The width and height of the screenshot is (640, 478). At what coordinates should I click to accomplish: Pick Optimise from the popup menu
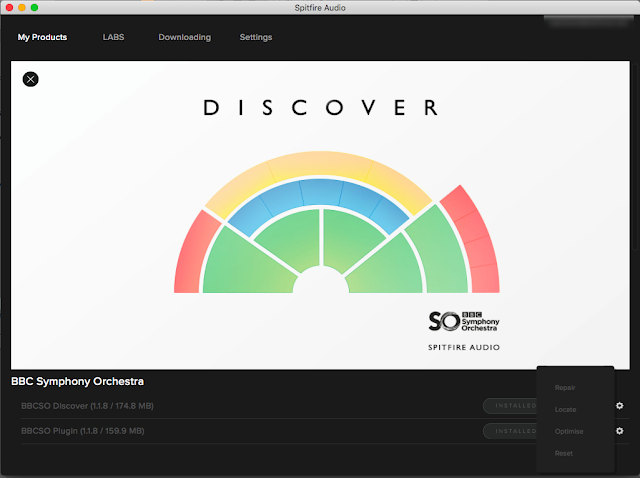569,431
